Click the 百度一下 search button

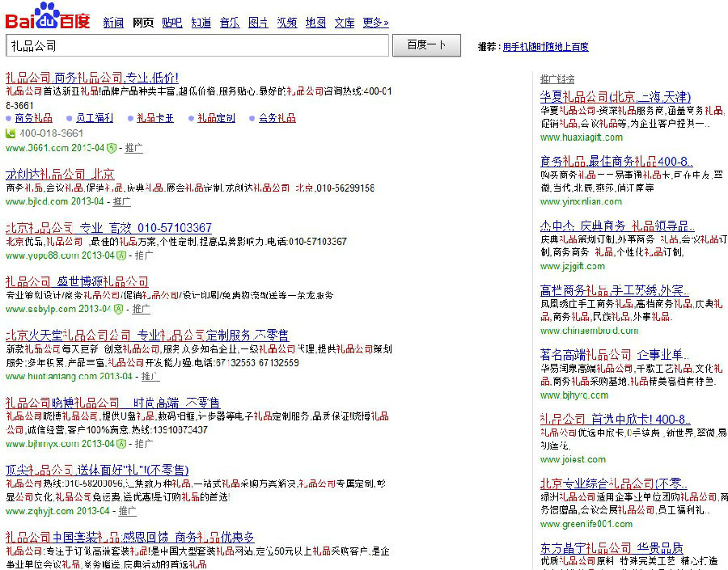point(426,45)
